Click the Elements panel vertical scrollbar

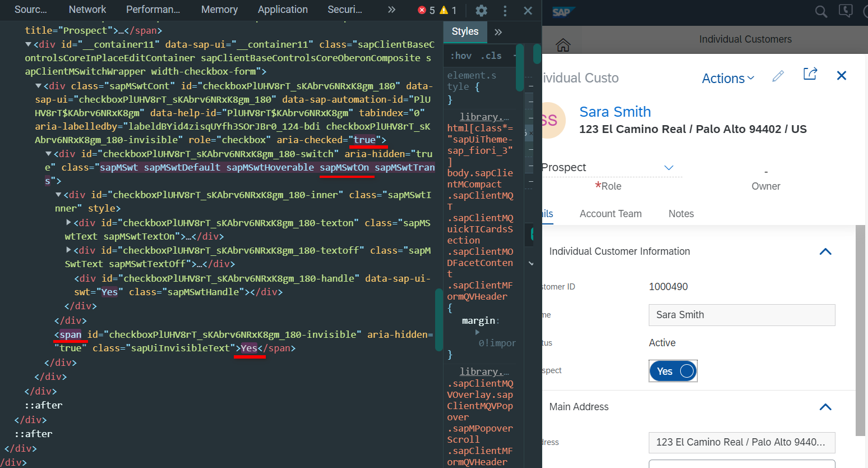(439, 320)
